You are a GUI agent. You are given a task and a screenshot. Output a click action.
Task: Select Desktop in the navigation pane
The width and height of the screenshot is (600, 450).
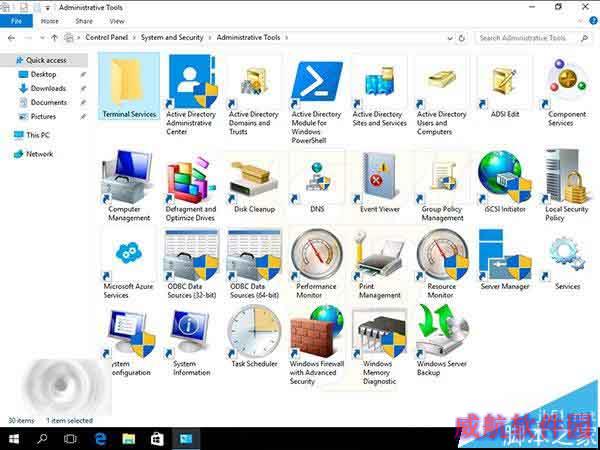tap(43, 74)
